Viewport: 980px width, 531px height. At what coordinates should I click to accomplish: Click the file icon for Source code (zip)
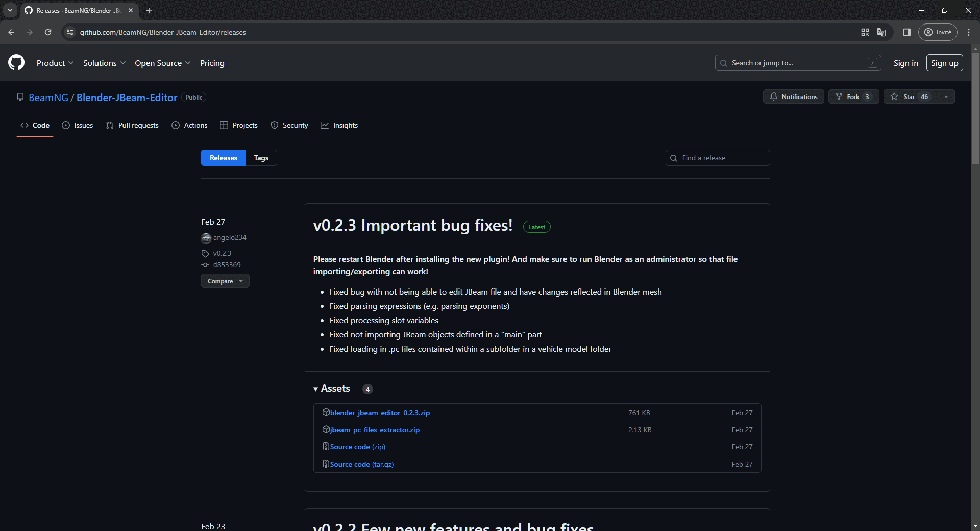[x=326, y=446]
